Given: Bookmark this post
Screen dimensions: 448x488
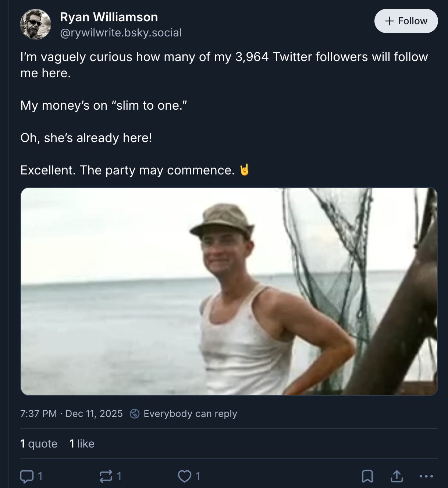Looking at the screenshot, I should pyautogui.click(x=367, y=477).
